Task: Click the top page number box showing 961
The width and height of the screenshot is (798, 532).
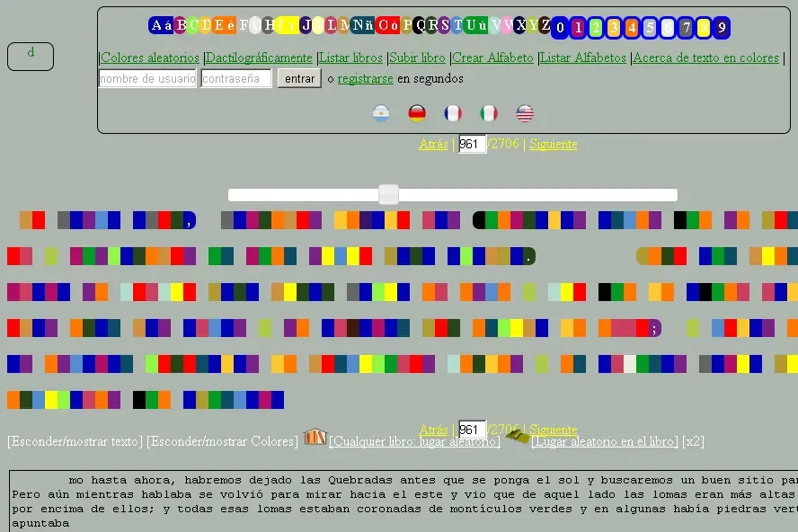Action: click(472, 144)
